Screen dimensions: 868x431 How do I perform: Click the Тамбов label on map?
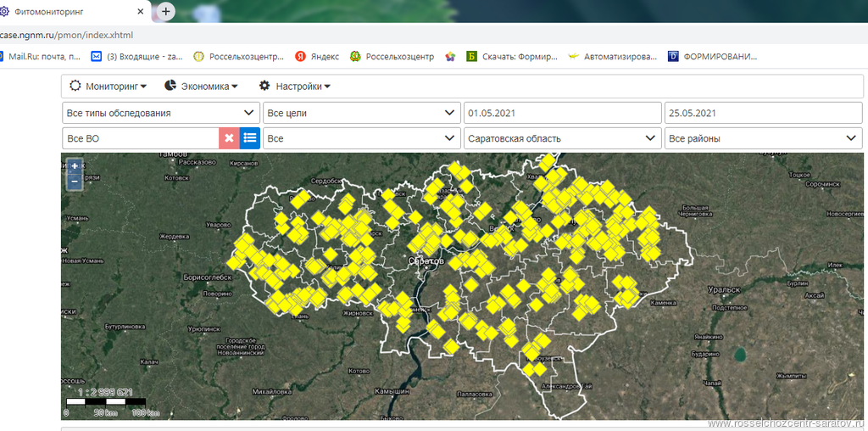tap(173, 154)
